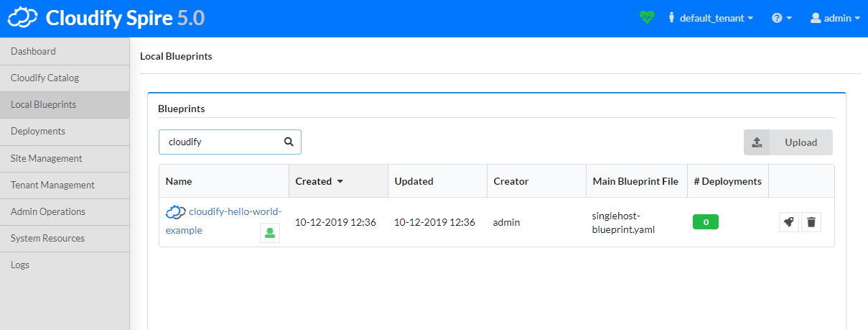Click # Deployments column header
868x330 pixels.
tap(728, 181)
